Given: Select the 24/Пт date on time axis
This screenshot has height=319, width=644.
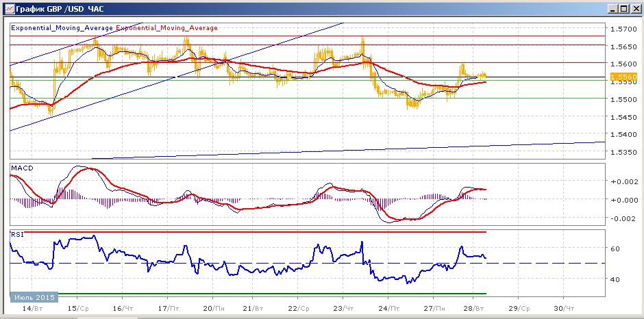Looking at the screenshot, I should tap(388, 308).
